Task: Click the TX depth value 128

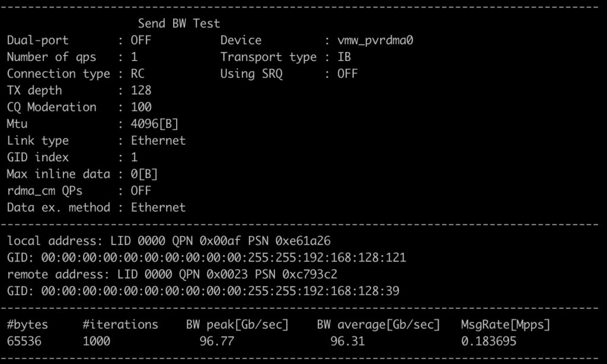Action: tap(141, 90)
